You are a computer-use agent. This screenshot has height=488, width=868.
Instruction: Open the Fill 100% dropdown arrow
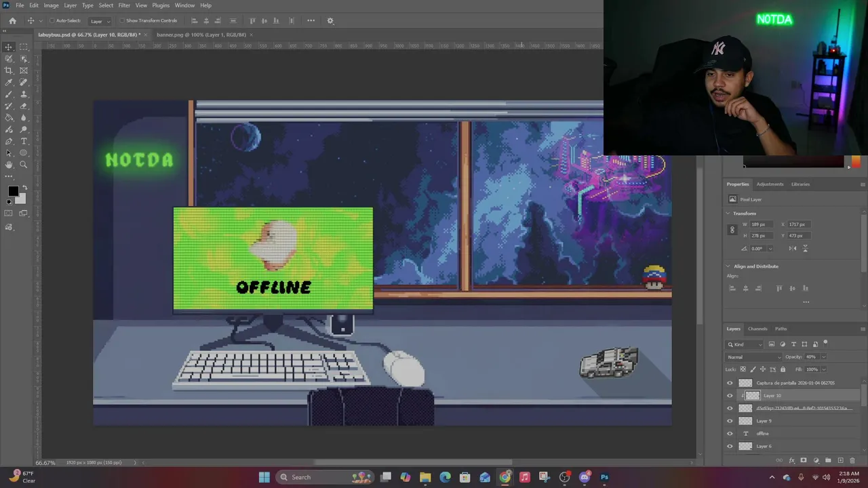click(x=824, y=369)
